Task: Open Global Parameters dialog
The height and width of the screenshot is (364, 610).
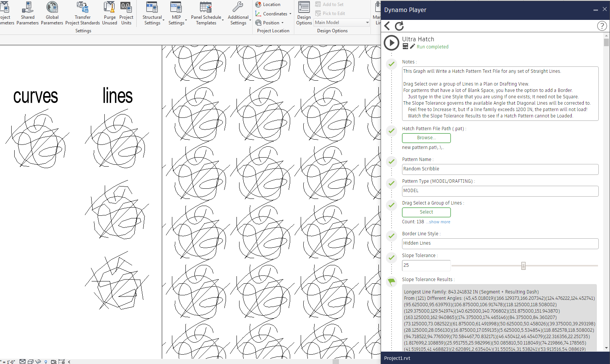Action: click(x=52, y=13)
